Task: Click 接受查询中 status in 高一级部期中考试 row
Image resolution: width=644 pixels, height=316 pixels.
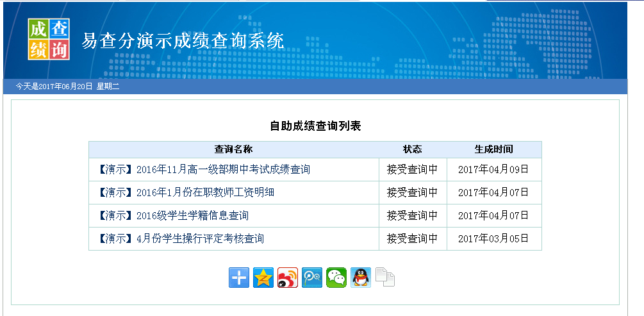Action: click(x=413, y=169)
